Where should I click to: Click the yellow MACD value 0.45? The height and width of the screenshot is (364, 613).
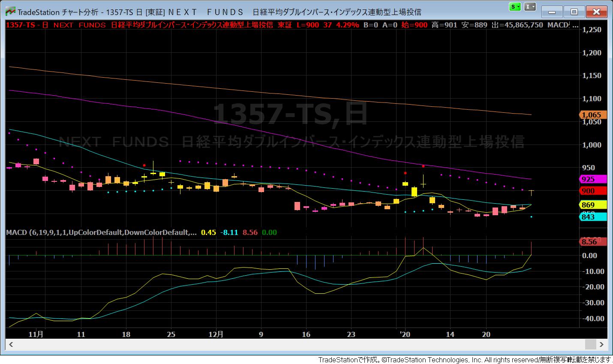click(x=208, y=232)
